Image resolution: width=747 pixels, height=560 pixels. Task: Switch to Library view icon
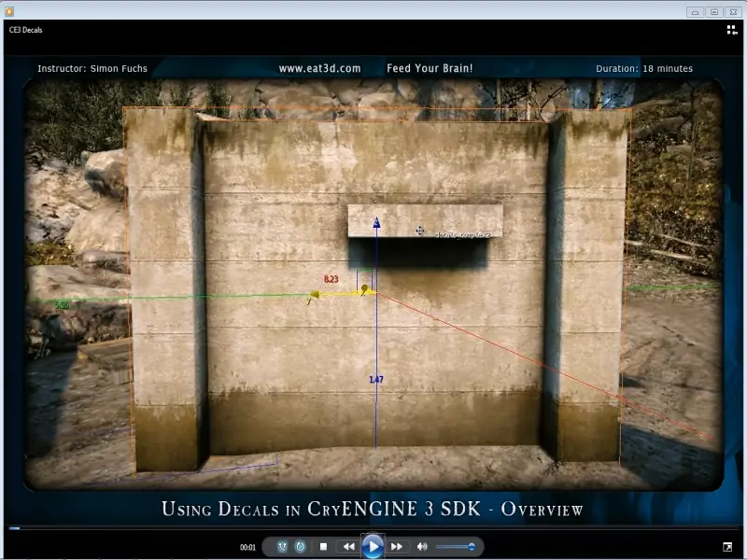tap(732, 31)
